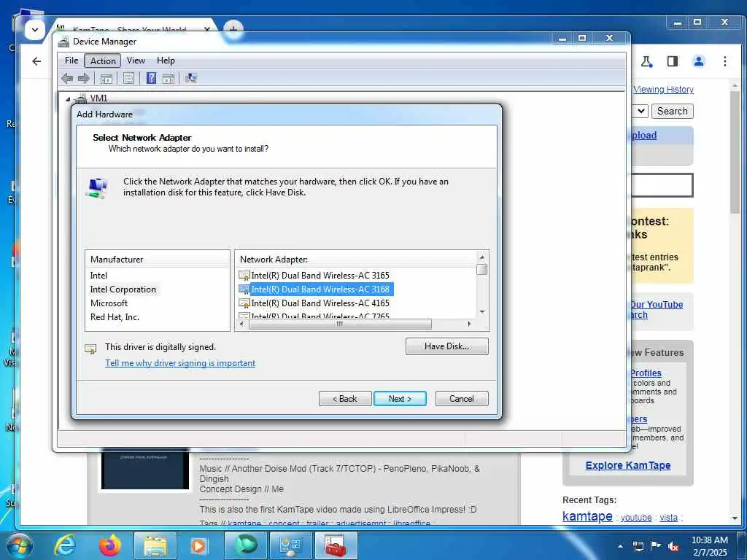Open the Action menu in Device Manager
Image resolution: width=747 pixels, height=560 pixels.
point(103,61)
